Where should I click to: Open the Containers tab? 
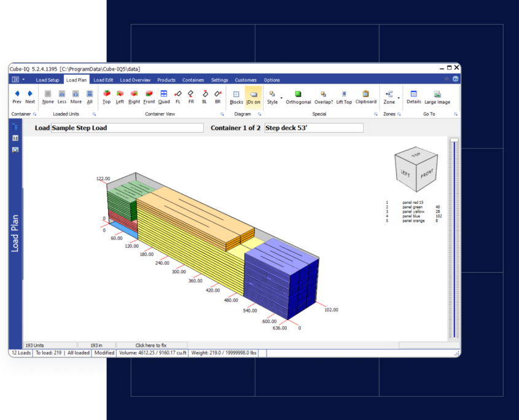[193, 80]
